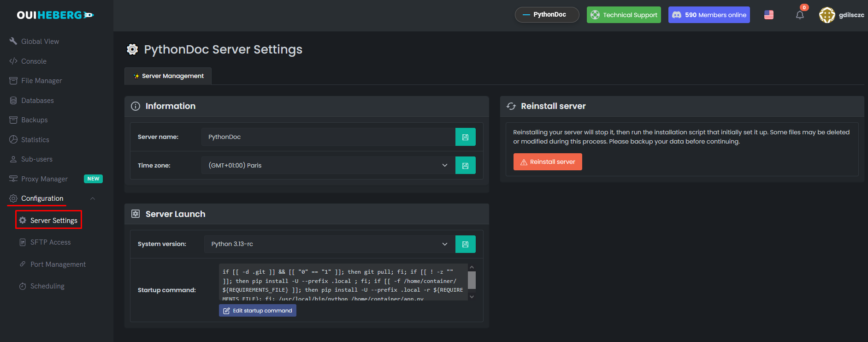Collapse the Configuration menu section
Image resolution: width=868 pixels, height=342 pixels.
93,198
